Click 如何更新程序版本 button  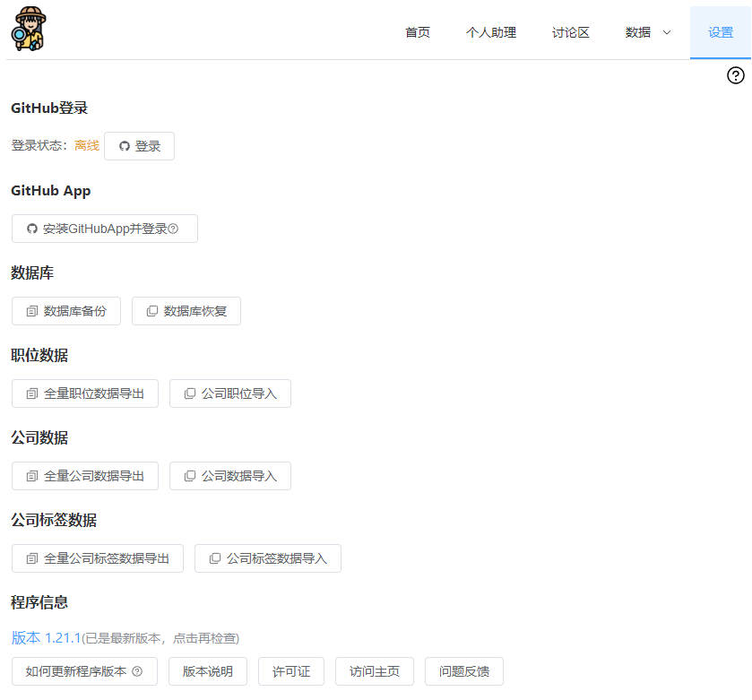[84, 671]
